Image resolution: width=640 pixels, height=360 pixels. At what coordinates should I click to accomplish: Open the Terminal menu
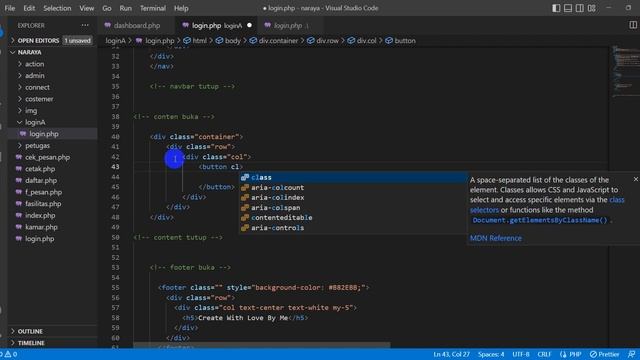(x=153, y=8)
